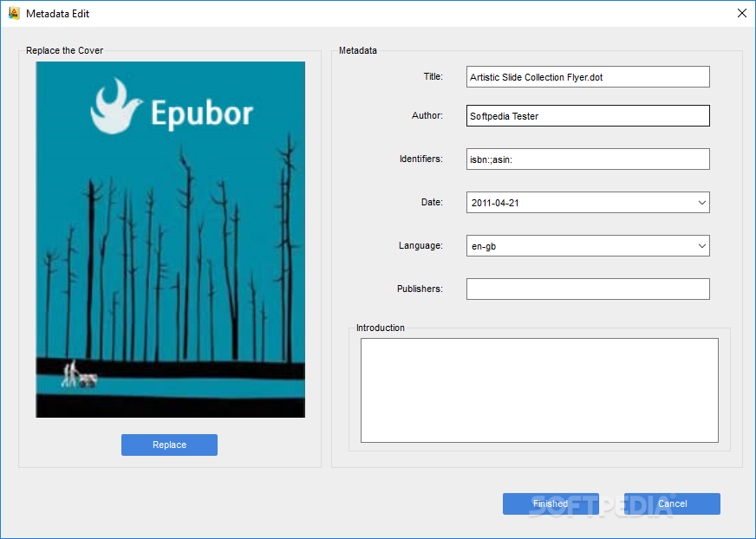Click the Metadata group label

pyautogui.click(x=358, y=50)
